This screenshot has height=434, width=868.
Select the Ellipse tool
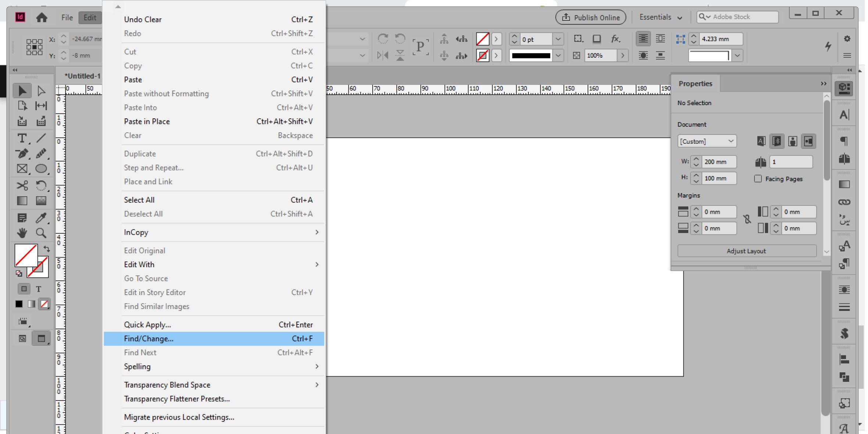41,169
